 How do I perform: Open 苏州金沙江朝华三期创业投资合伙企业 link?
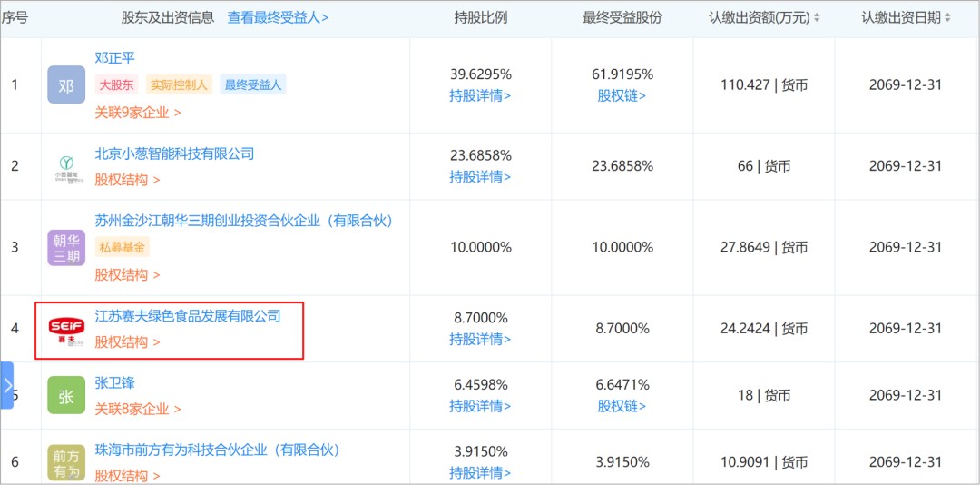243,221
